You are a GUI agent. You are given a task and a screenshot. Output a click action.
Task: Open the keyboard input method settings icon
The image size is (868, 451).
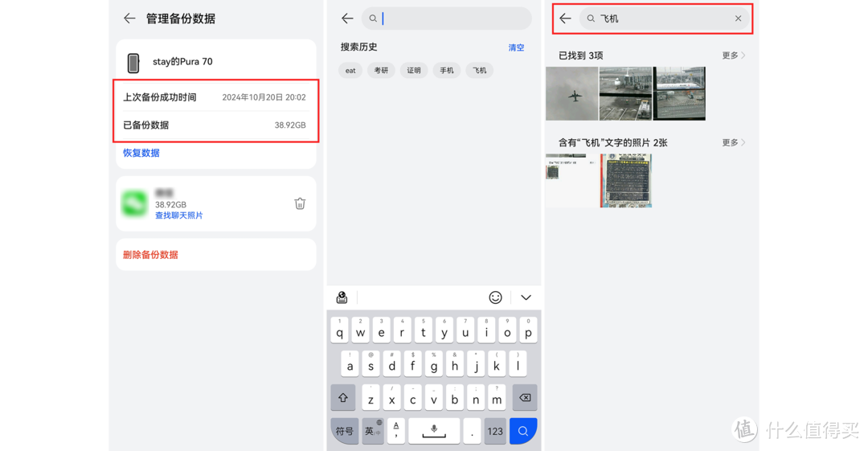[342, 297]
